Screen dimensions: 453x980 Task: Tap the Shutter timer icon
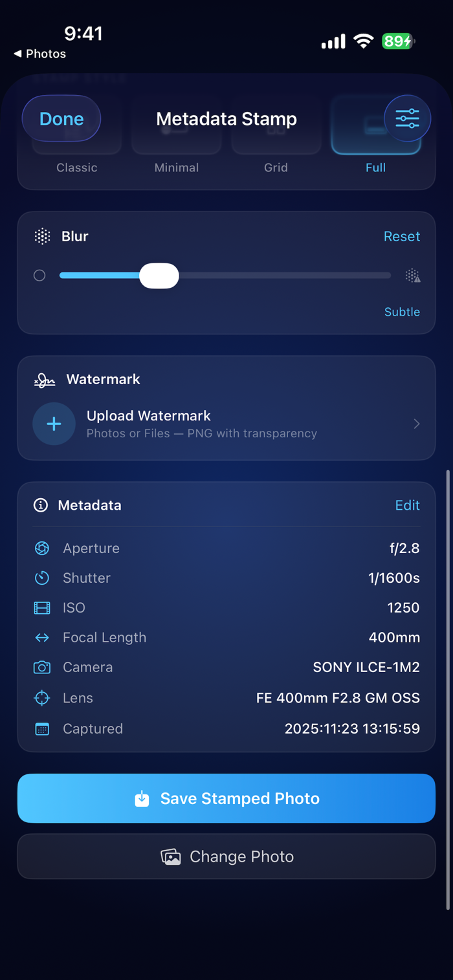click(42, 578)
